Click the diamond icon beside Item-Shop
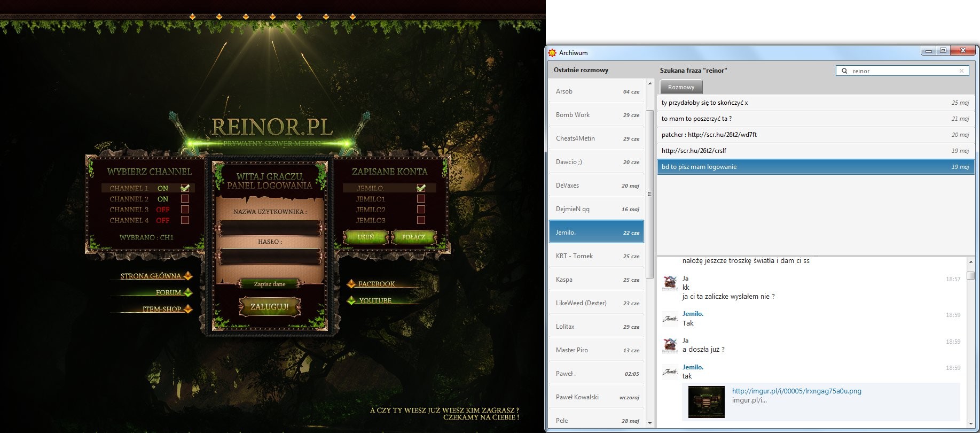The width and height of the screenshot is (980, 433). [x=188, y=308]
